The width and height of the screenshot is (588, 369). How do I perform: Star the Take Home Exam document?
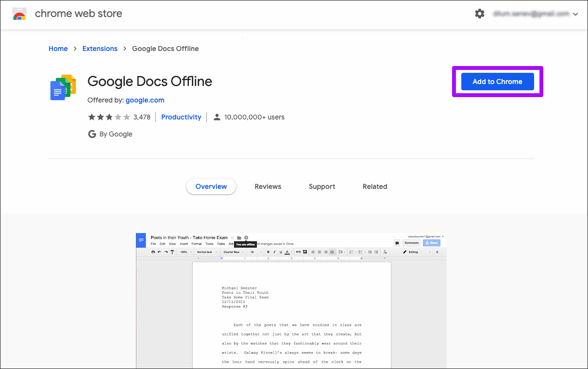coord(232,237)
